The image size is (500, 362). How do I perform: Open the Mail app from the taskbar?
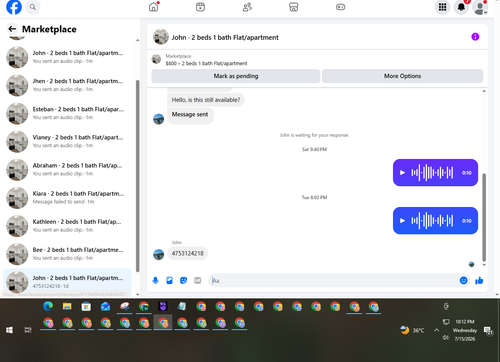point(105,306)
